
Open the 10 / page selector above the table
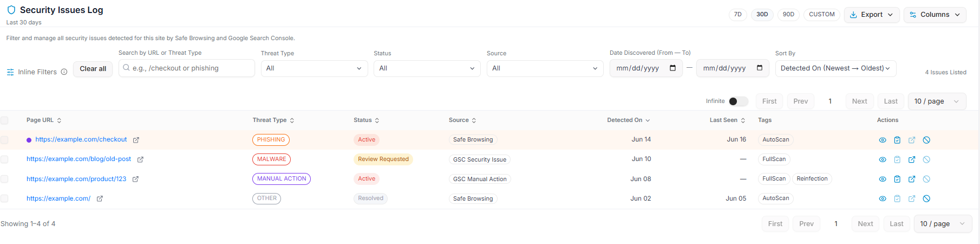937,101
